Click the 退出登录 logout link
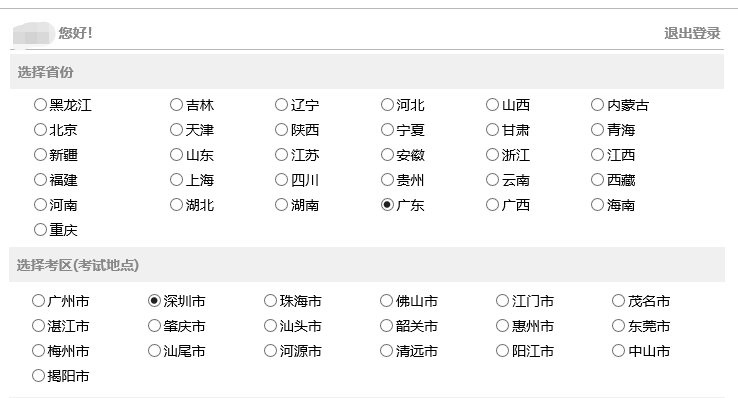This screenshot has height=398, width=738. point(692,33)
